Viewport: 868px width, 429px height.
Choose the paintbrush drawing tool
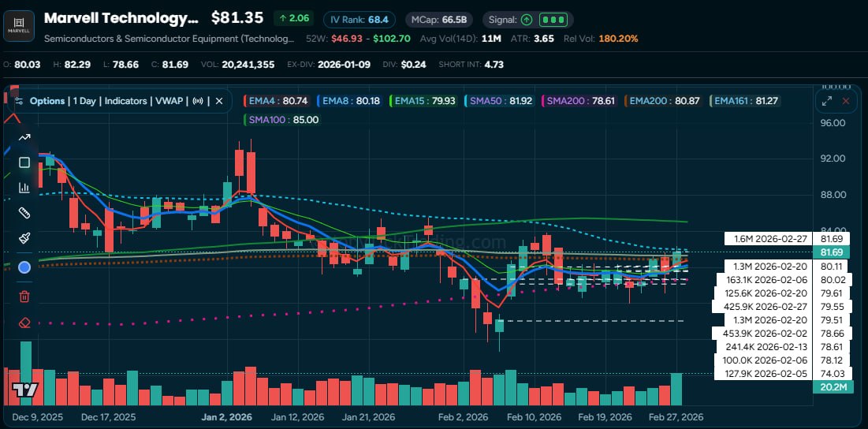click(24, 237)
